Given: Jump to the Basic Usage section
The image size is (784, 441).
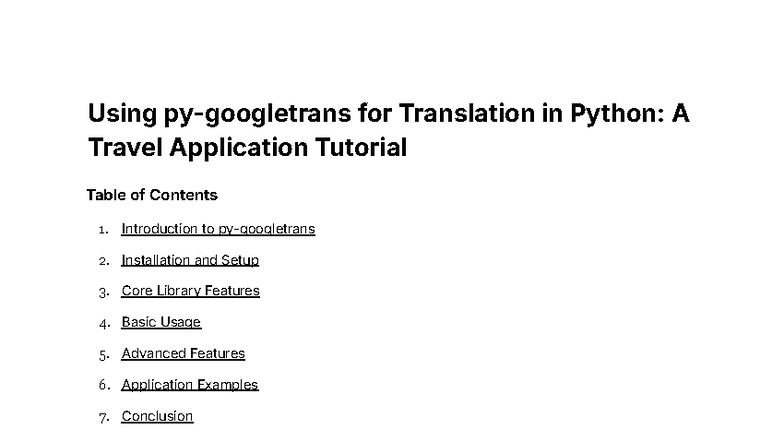Looking at the screenshot, I should pyautogui.click(x=161, y=322).
